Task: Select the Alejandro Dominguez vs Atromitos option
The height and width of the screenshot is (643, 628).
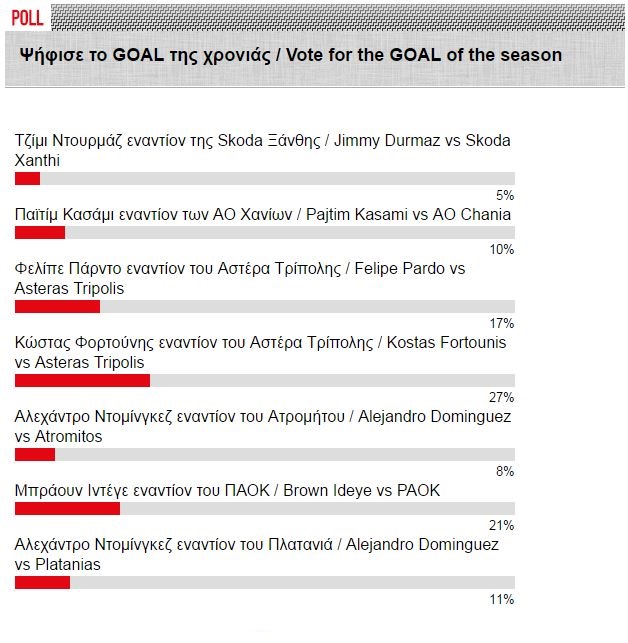Action: [x=262, y=426]
